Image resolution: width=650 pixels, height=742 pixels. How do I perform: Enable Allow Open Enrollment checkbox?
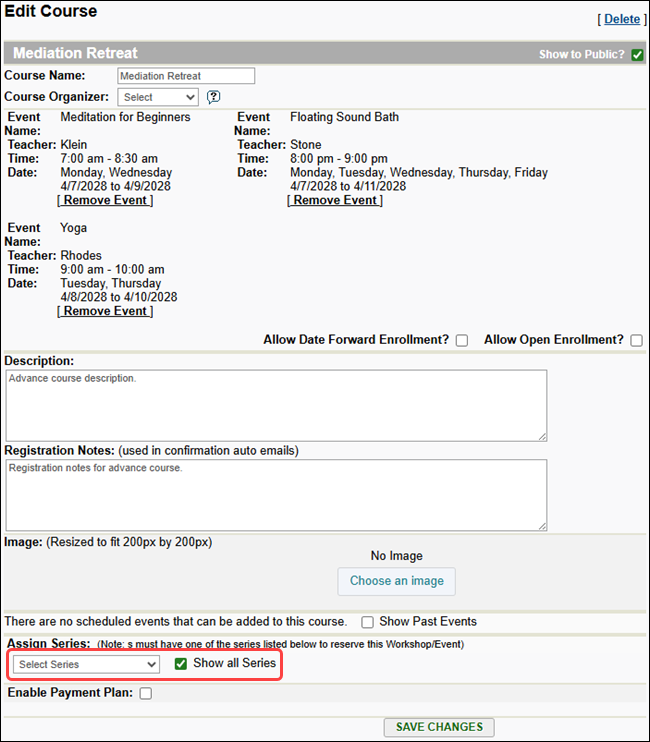(x=636, y=341)
